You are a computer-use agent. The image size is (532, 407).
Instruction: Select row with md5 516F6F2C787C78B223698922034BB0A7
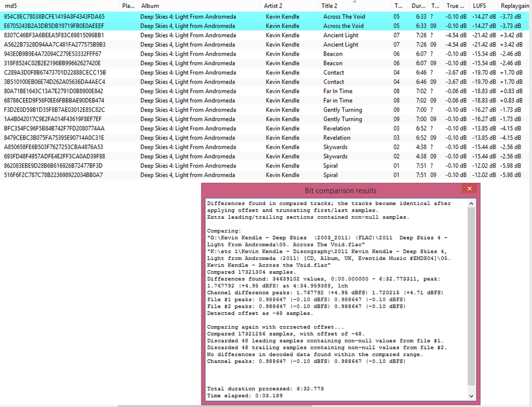pos(264,175)
